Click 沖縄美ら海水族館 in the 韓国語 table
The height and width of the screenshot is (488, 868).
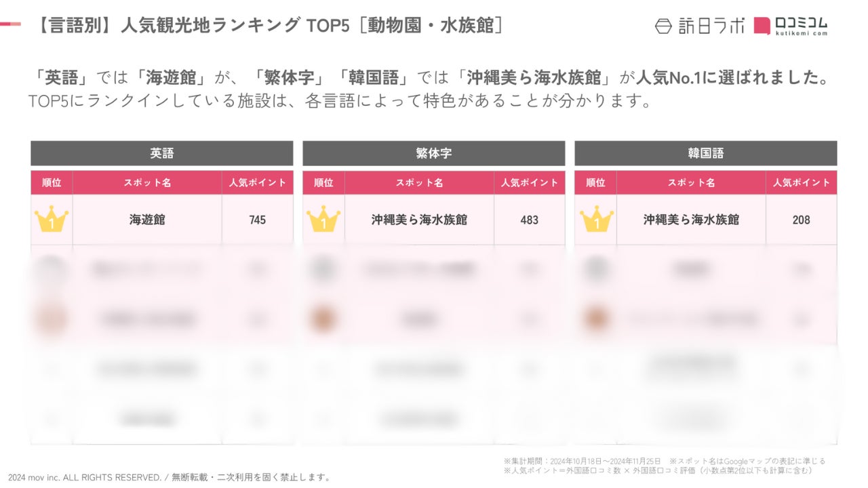pos(691,220)
